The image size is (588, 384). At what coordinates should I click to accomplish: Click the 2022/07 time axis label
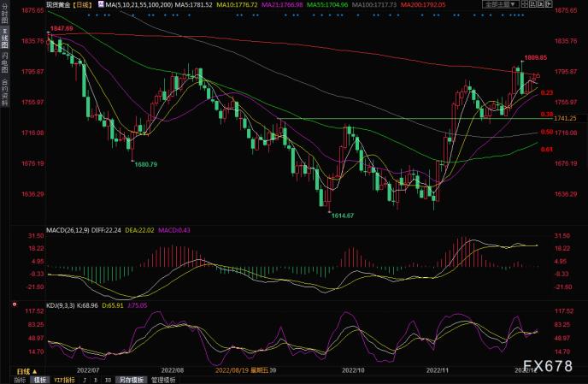click(88, 370)
